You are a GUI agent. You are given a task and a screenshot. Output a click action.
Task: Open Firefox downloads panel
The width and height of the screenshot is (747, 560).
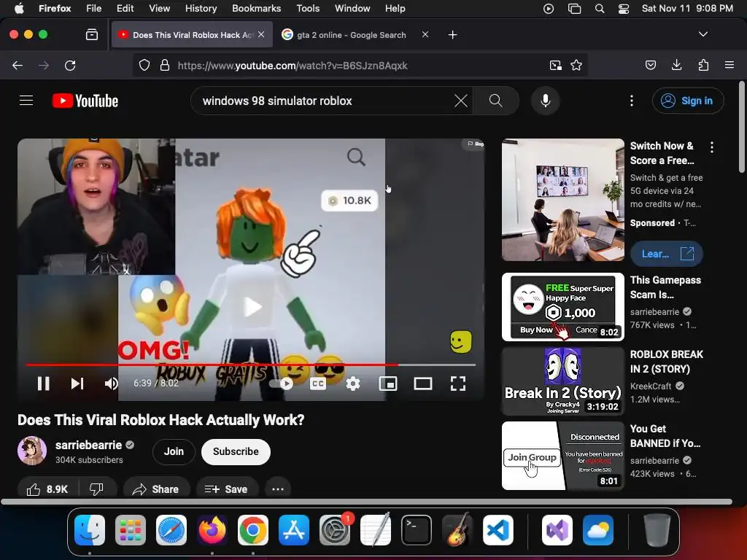[x=676, y=65]
